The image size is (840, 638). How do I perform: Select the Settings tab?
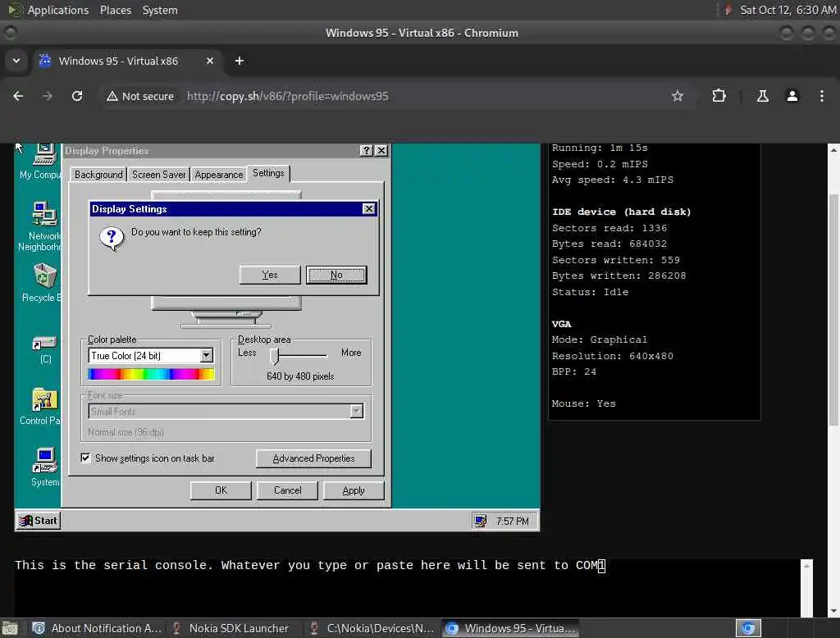268,173
